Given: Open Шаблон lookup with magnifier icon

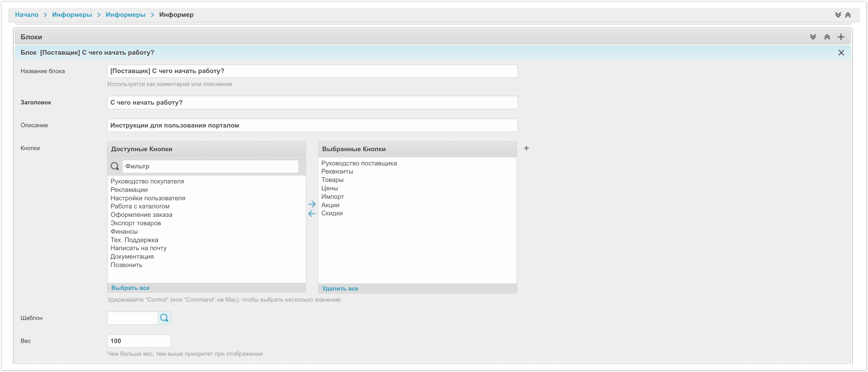Looking at the screenshot, I should point(164,318).
